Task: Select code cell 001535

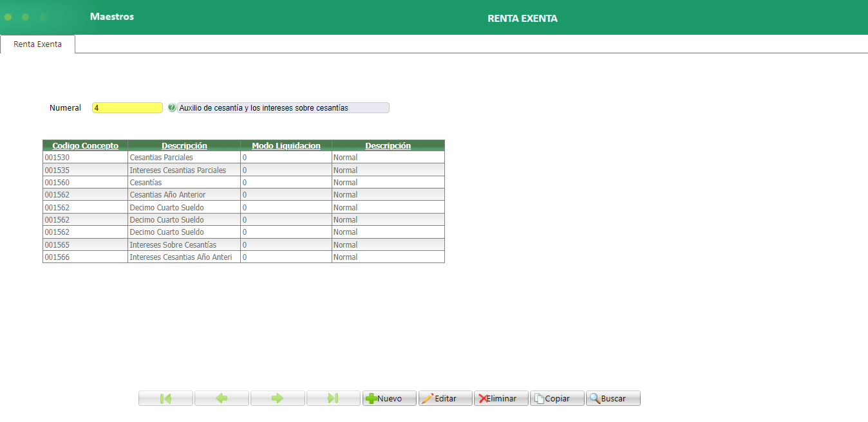Action: [85, 170]
